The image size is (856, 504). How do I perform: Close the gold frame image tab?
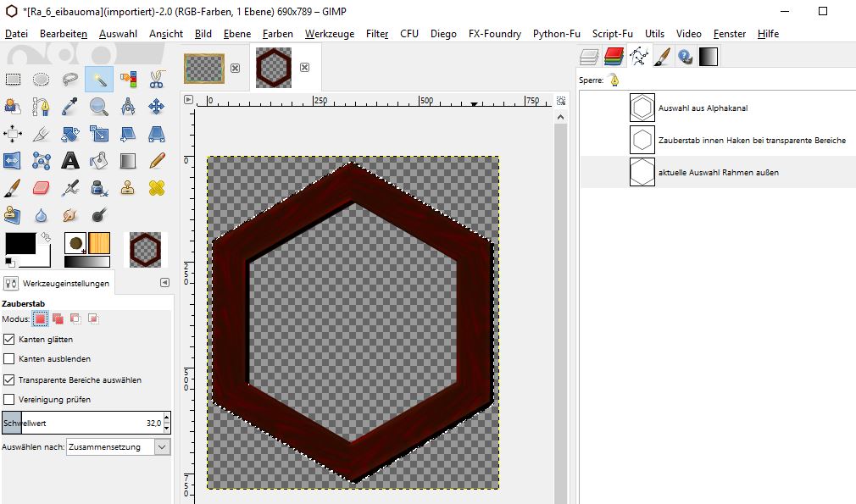236,68
